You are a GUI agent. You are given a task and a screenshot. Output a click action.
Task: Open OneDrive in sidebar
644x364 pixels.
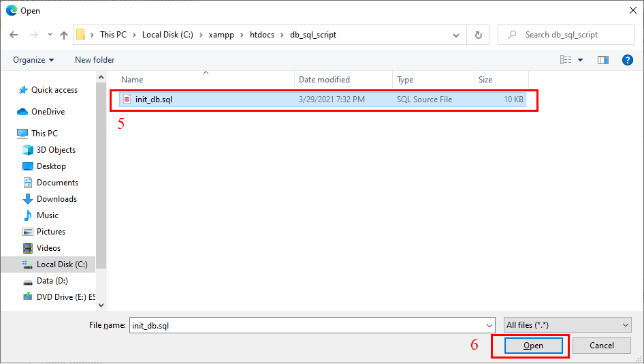pos(48,112)
